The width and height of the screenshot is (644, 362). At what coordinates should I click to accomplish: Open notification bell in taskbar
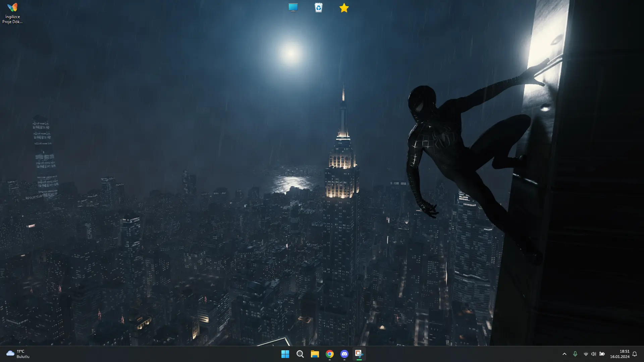click(635, 354)
